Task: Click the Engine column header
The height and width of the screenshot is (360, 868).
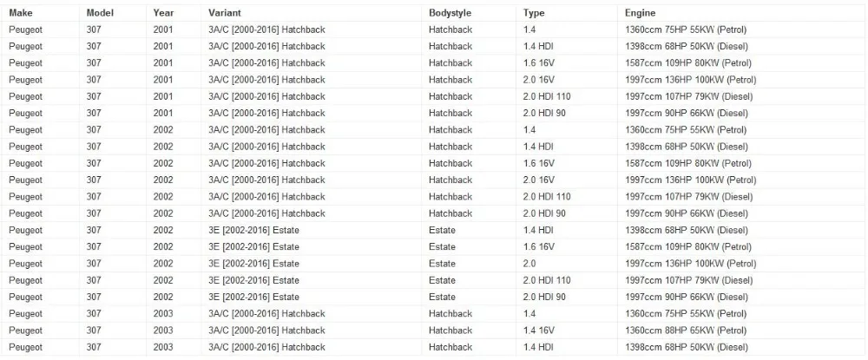Action: pyautogui.click(x=640, y=13)
